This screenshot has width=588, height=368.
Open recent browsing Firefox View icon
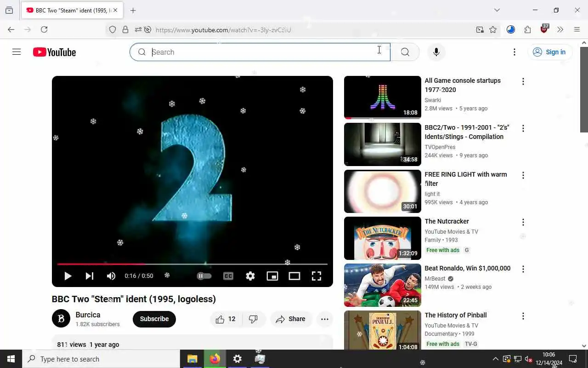(9, 10)
